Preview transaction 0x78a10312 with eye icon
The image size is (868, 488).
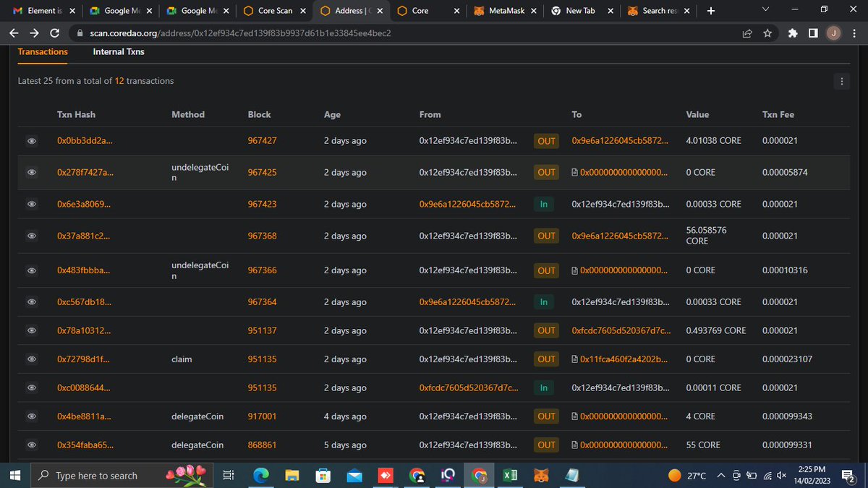tap(32, 330)
